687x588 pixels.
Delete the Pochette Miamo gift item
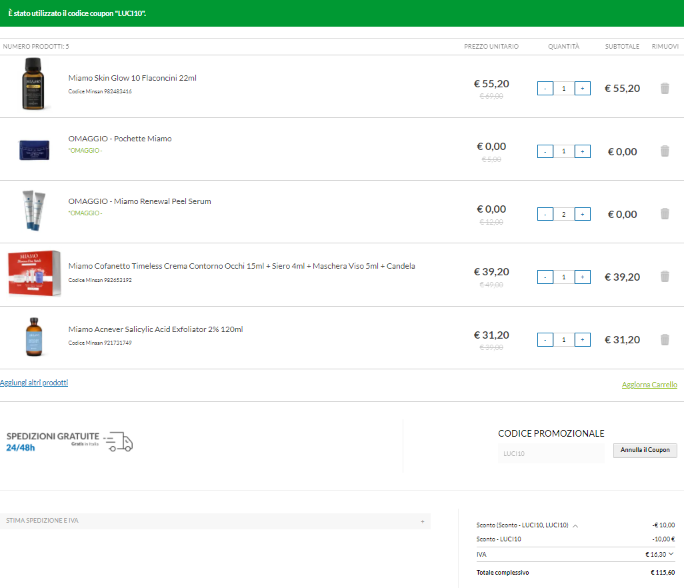pyautogui.click(x=665, y=152)
